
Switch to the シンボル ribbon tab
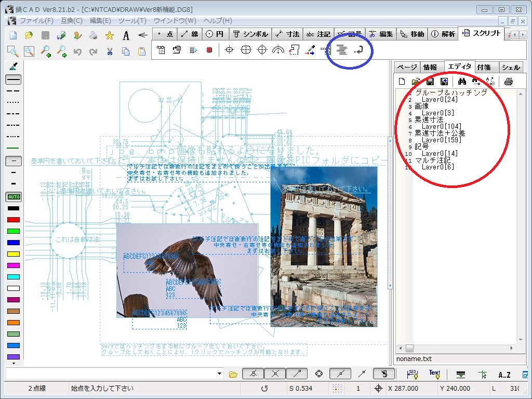click(251, 34)
